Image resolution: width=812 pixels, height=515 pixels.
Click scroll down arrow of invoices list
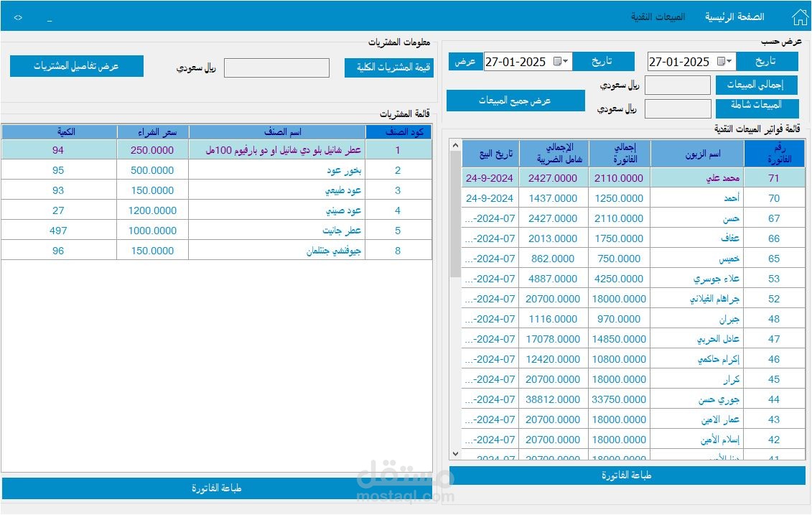point(455,454)
